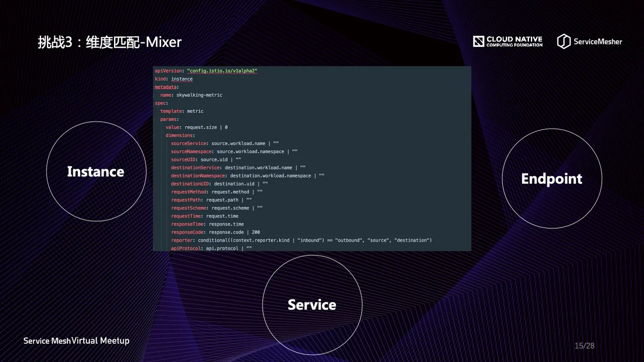Click the responseCode line in the code

[x=215, y=232]
